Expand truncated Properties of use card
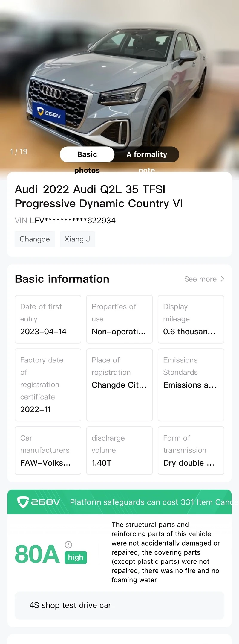239x644 pixels. pyautogui.click(x=119, y=319)
